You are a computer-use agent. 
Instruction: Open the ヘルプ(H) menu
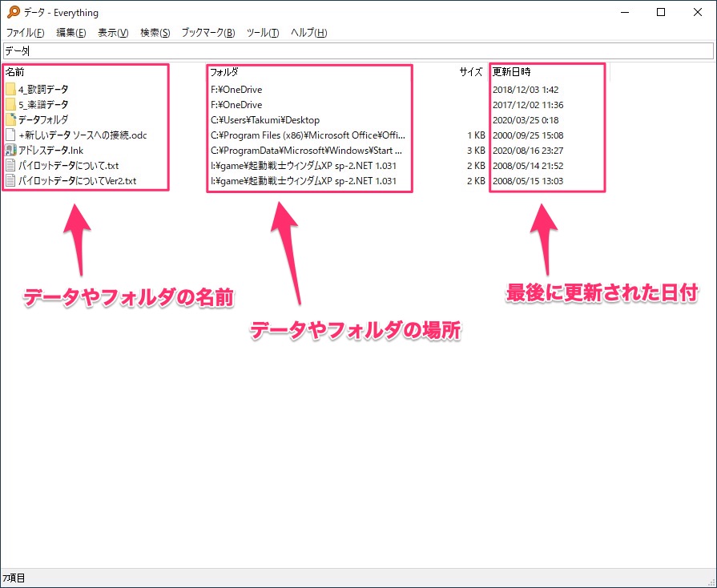click(308, 33)
